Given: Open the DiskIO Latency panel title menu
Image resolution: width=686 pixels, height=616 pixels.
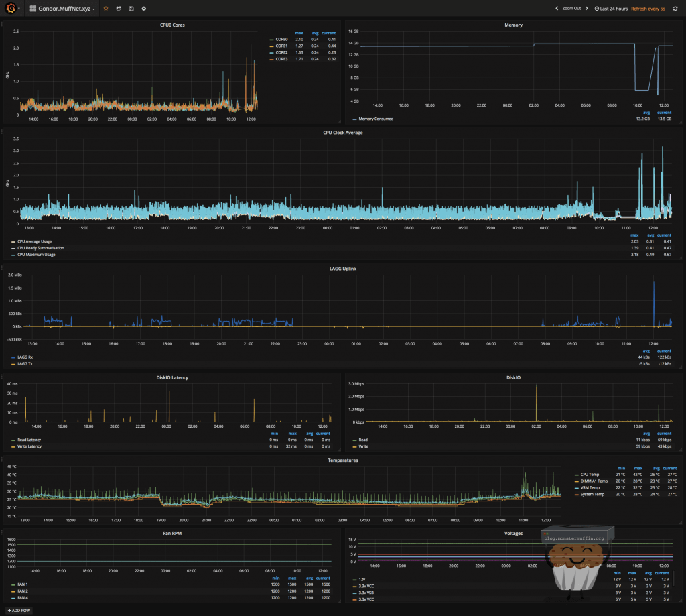Looking at the screenshot, I should point(171,377).
